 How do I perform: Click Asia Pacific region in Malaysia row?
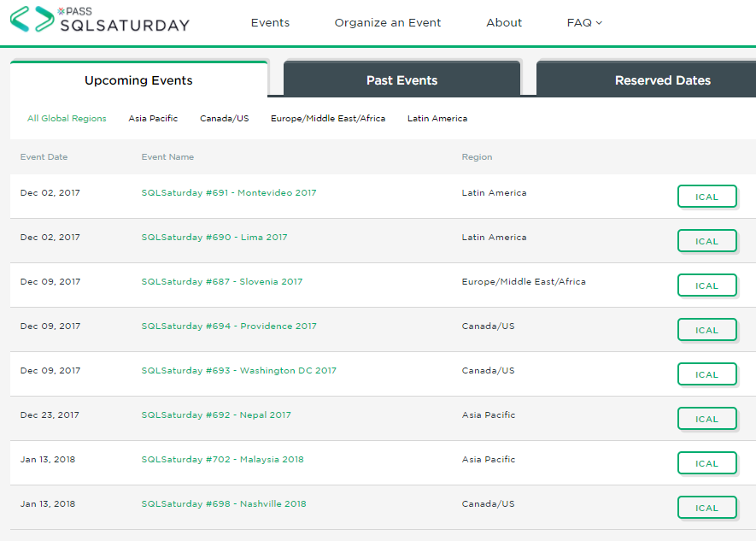[489, 459]
